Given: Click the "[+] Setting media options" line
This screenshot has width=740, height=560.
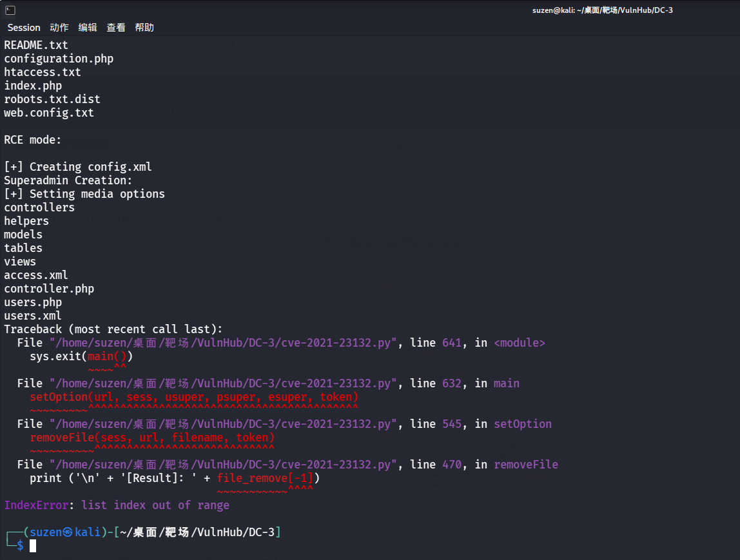Looking at the screenshot, I should click(x=84, y=194).
